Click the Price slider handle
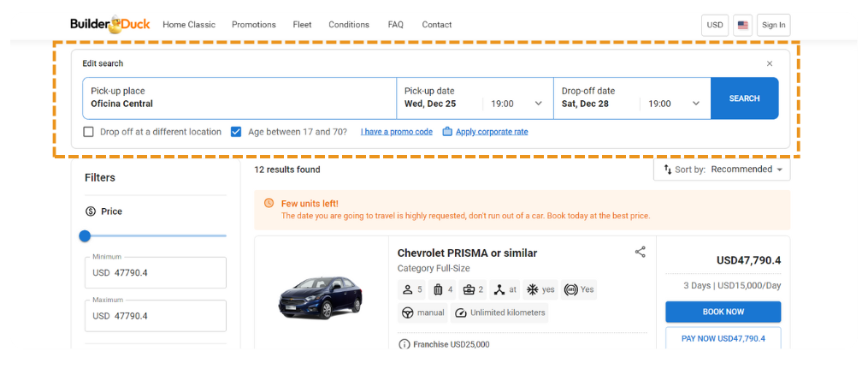868x369 pixels. 85,235
